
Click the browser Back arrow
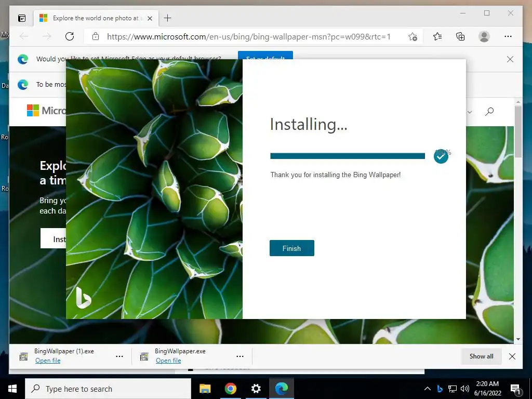tap(24, 36)
